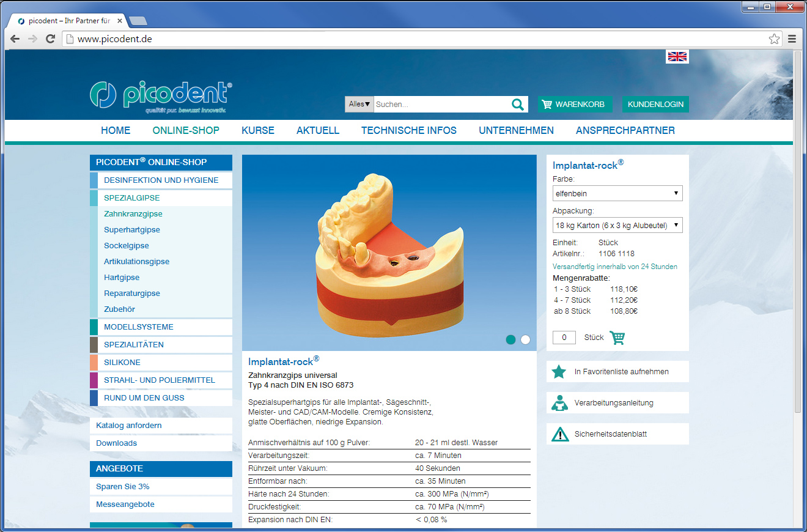
Task: Click the article number 1106 1118
Action: pos(616,254)
